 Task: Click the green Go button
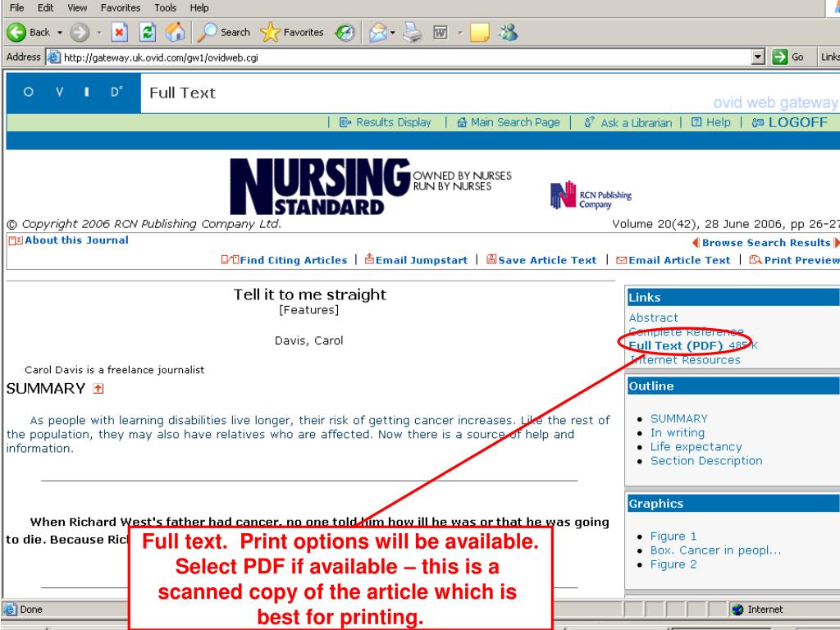[788, 57]
